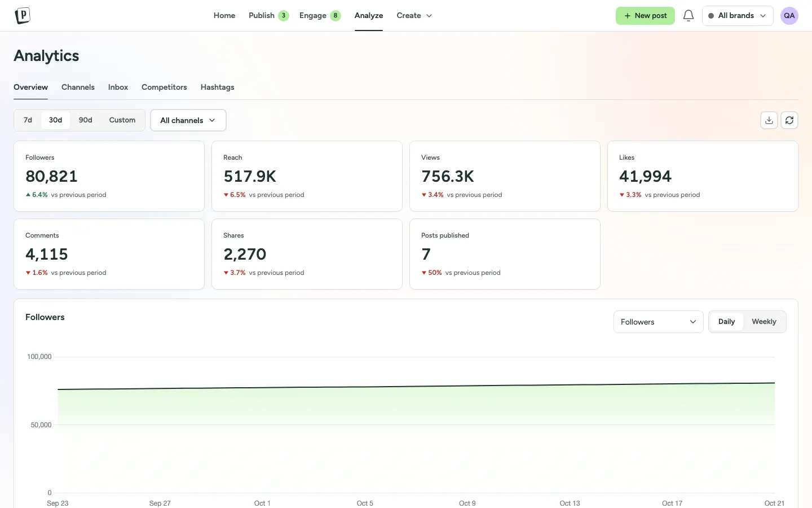Click the 100,000 y-axis label
812x508 pixels.
click(39, 357)
